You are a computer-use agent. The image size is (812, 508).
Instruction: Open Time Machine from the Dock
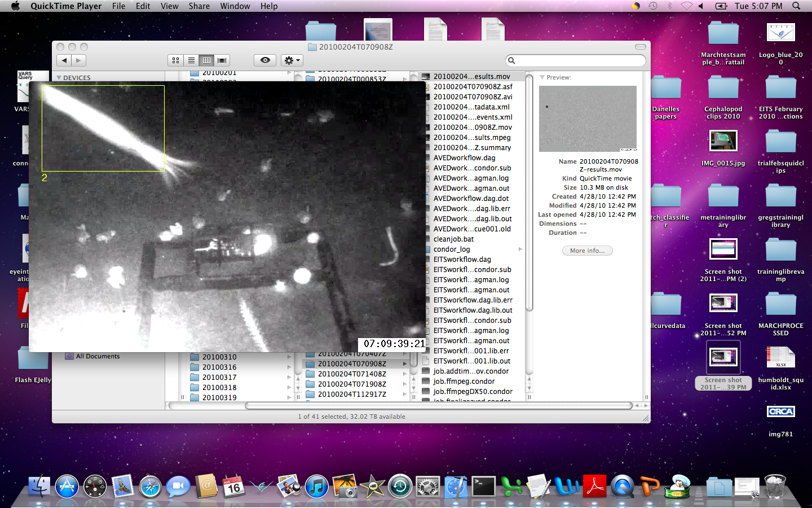(x=400, y=486)
